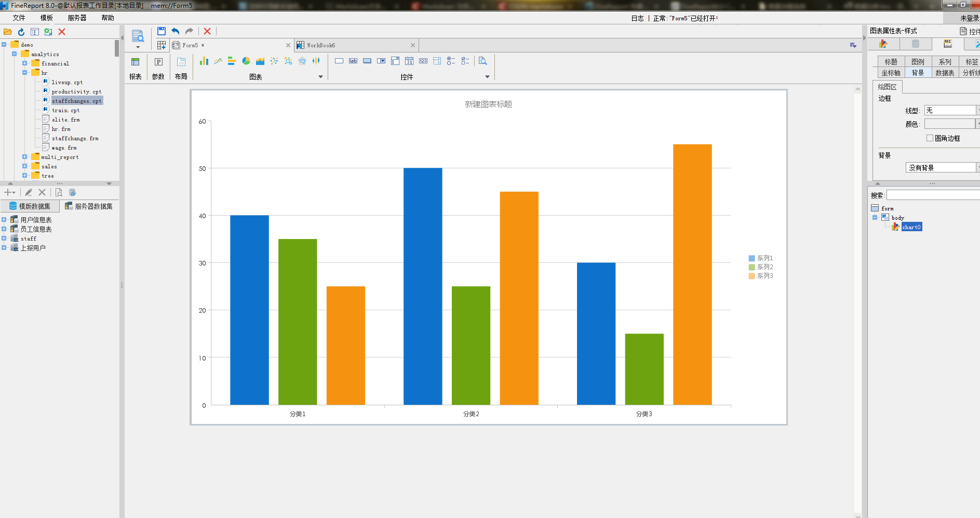Refresh the template file tree
980x518 pixels.
click(21, 32)
